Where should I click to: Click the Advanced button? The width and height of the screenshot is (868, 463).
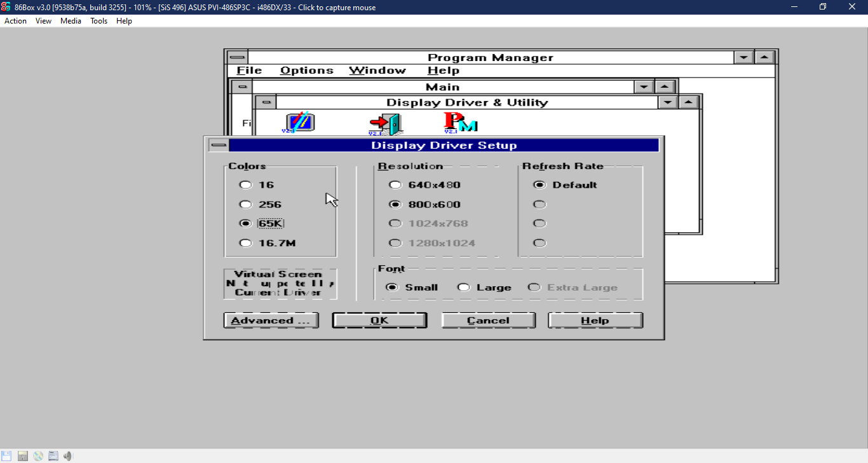pyautogui.click(x=271, y=320)
